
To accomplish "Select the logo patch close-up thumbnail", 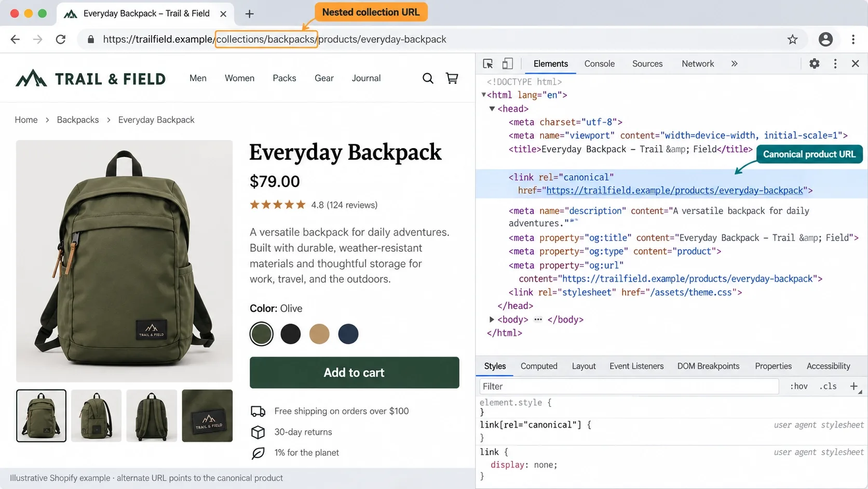I will point(207,416).
